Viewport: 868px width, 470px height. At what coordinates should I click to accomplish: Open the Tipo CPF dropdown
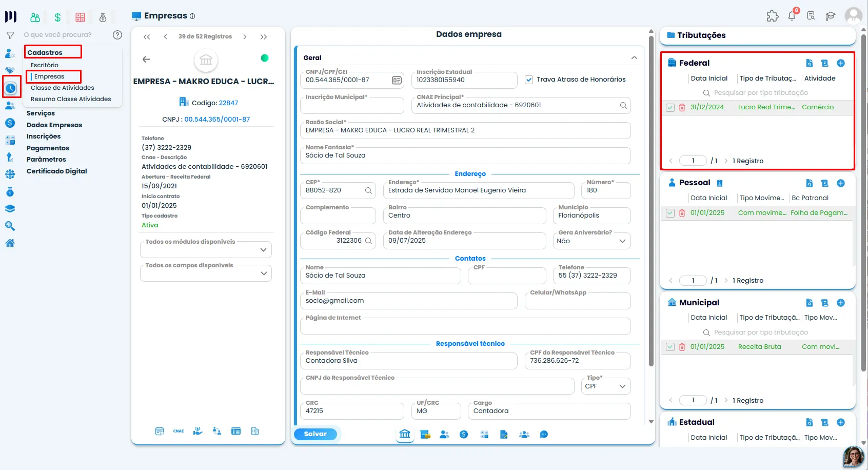(606, 386)
